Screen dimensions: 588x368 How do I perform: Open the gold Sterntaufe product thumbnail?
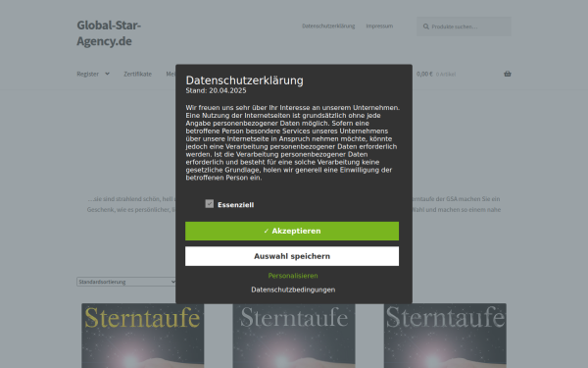pos(143,336)
